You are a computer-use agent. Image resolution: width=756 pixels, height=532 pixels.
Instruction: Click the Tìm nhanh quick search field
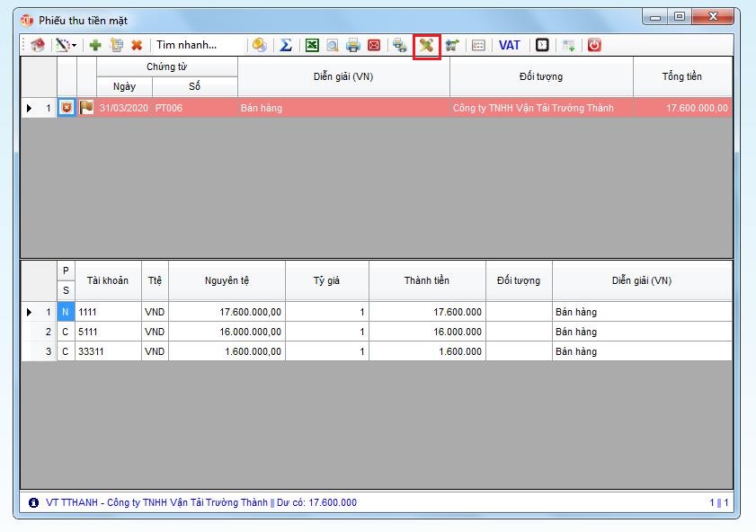point(198,45)
